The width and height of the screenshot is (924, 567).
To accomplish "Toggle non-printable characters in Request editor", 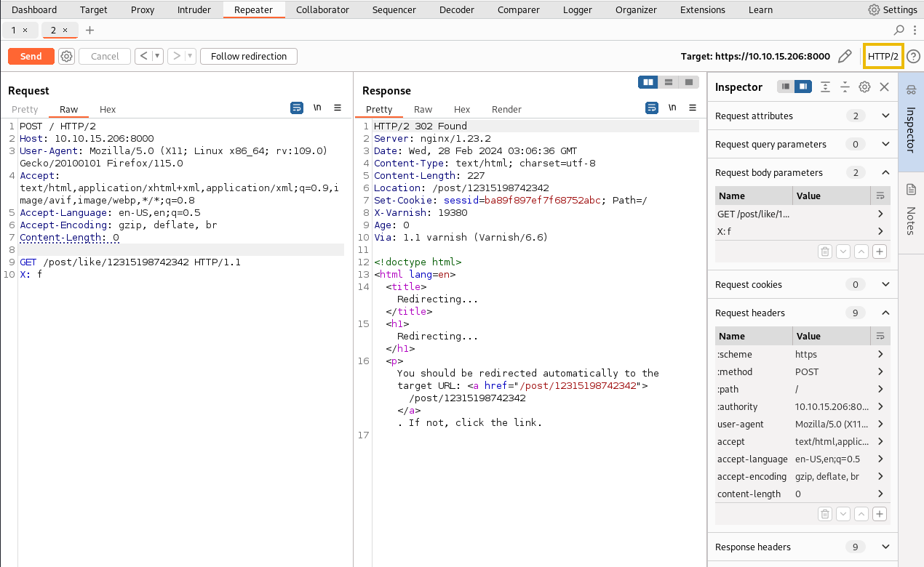I will pyautogui.click(x=317, y=108).
